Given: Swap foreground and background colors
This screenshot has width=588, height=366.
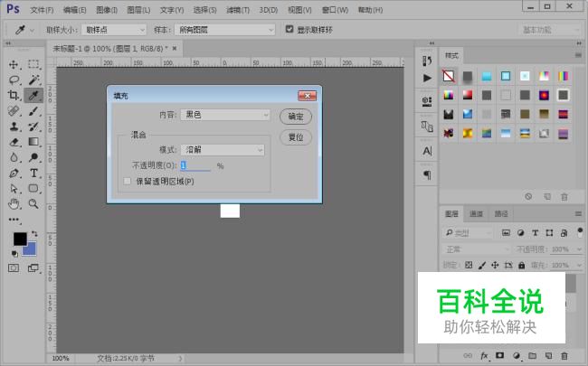Looking at the screenshot, I should [x=34, y=234].
